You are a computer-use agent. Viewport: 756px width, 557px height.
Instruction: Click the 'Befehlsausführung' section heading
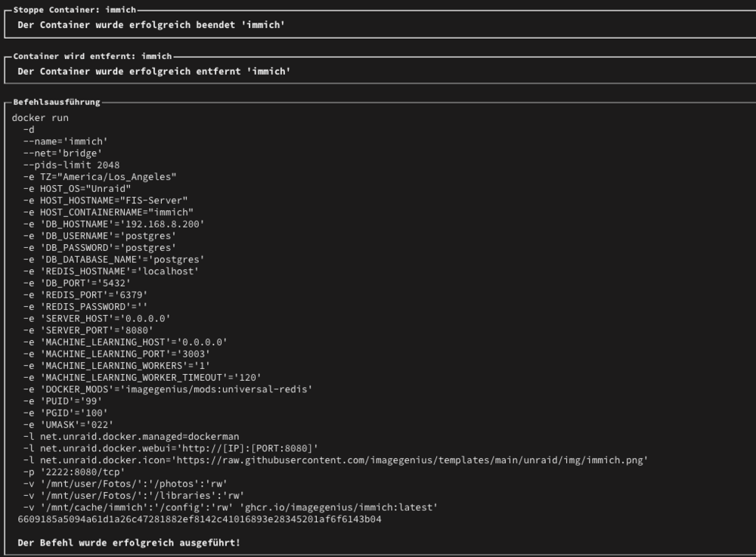pyautogui.click(x=57, y=102)
